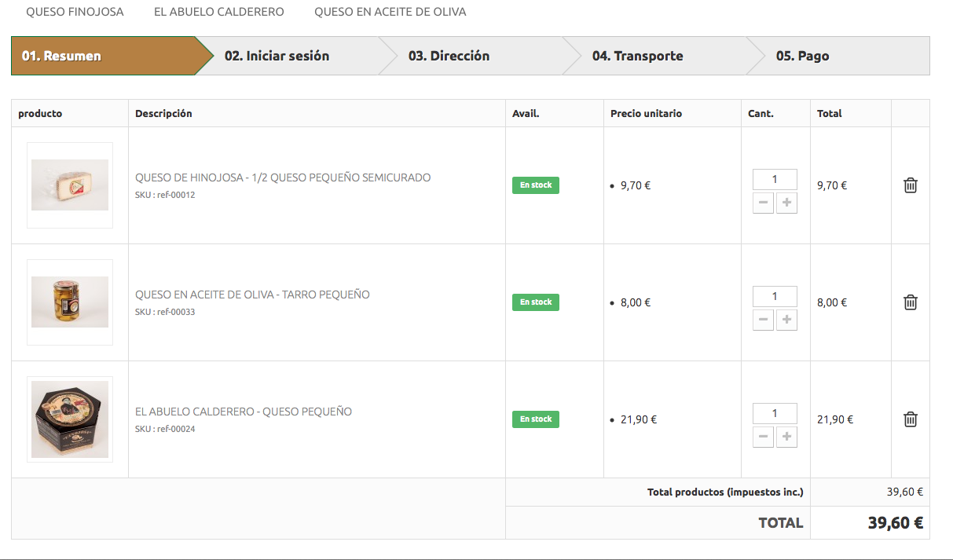
Task: Increase El Abuelo Calderero quantity
Action: tap(786, 437)
